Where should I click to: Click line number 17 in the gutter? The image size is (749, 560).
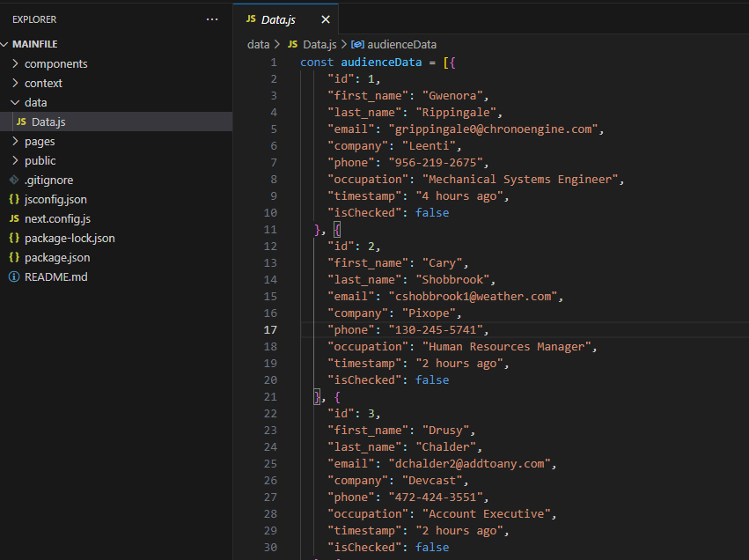tap(269, 330)
